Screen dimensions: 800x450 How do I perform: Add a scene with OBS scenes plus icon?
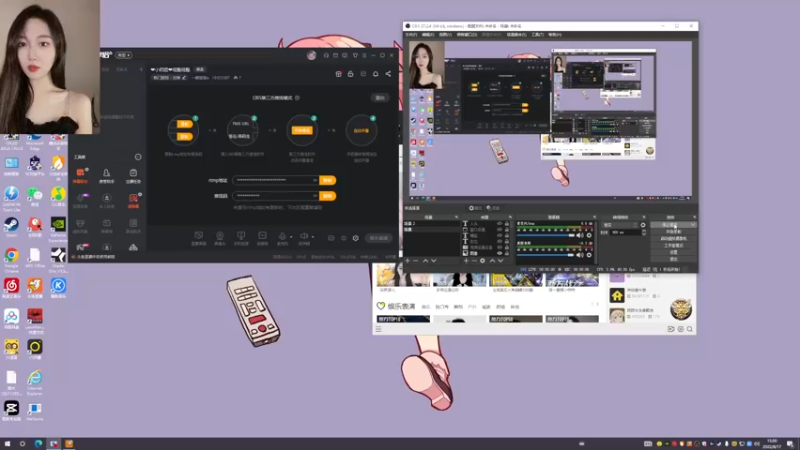click(407, 261)
